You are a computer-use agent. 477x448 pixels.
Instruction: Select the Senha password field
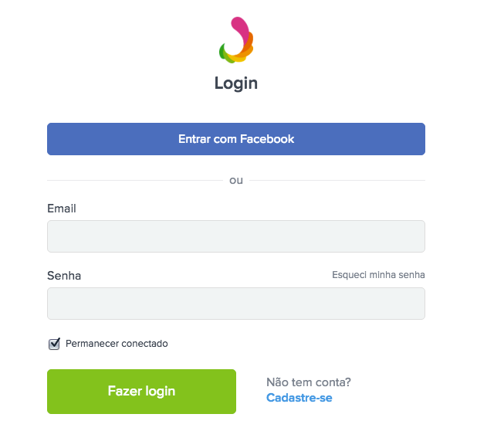(236, 304)
